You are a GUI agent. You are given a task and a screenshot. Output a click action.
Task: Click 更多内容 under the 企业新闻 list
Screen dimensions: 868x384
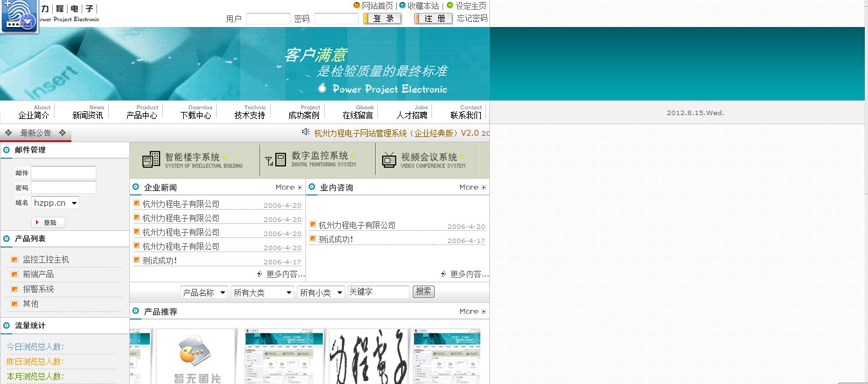pyautogui.click(x=285, y=274)
